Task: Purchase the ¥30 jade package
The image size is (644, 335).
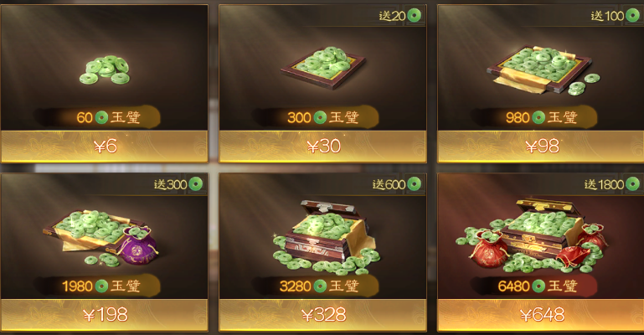Action: pos(322,147)
